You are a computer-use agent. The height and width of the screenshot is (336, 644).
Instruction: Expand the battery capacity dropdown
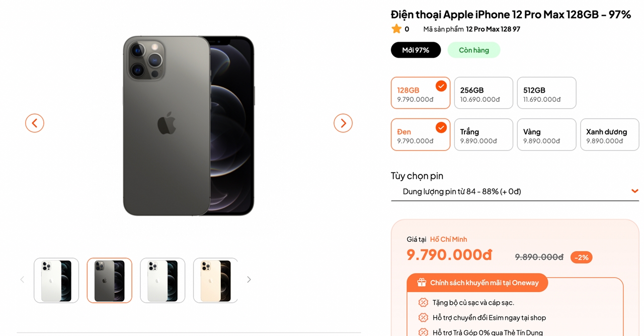(x=514, y=191)
